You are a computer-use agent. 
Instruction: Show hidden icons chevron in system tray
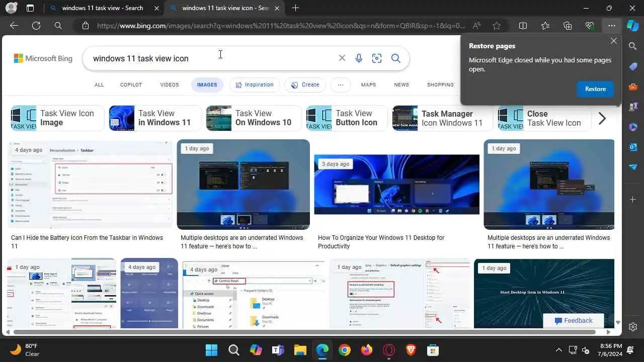[x=558, y=350]
